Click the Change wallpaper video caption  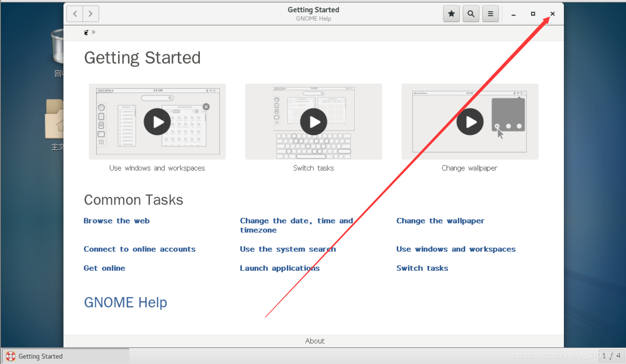click(470, 168)
